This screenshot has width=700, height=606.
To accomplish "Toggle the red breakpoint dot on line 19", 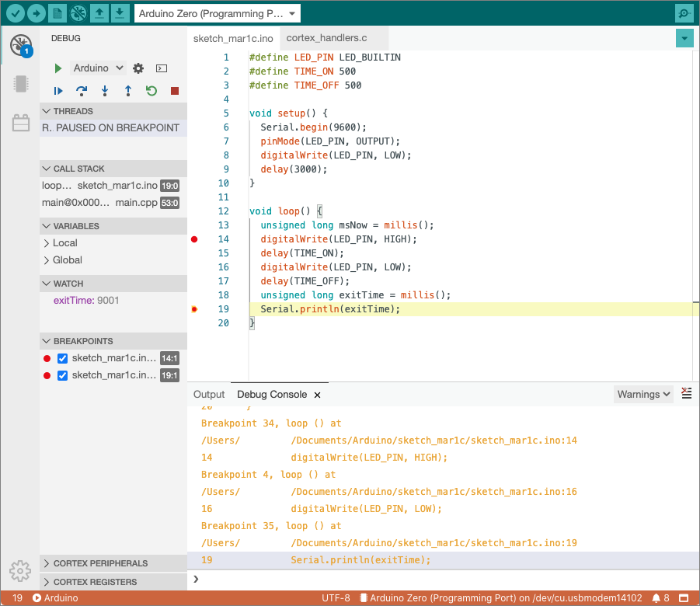I will coord(194,308).
